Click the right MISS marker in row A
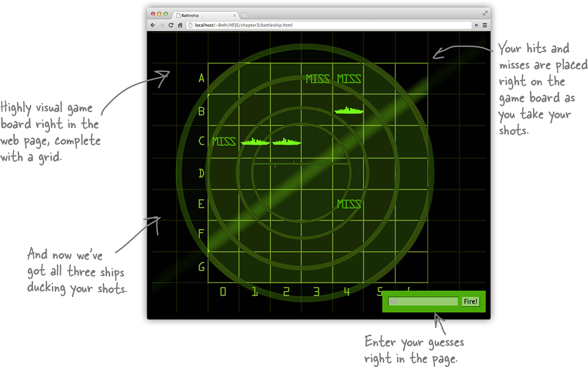 [349, 79]
